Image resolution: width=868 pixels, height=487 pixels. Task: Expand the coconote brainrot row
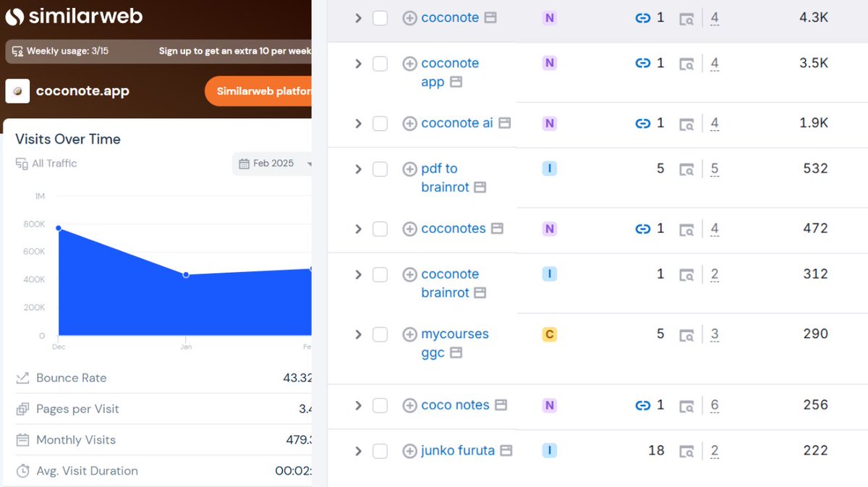tap(357, 275)
